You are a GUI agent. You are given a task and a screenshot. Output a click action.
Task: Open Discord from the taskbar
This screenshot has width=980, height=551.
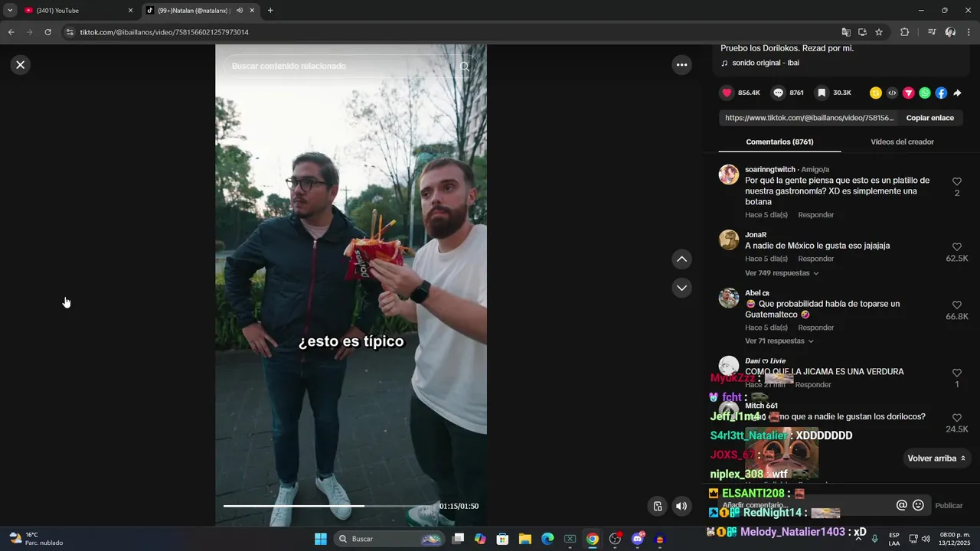pyautogui.click(x=637, y=539)
